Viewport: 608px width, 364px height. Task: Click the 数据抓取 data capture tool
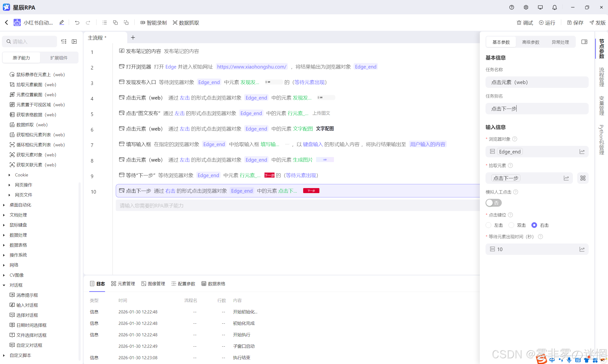(x=186, y=23)
